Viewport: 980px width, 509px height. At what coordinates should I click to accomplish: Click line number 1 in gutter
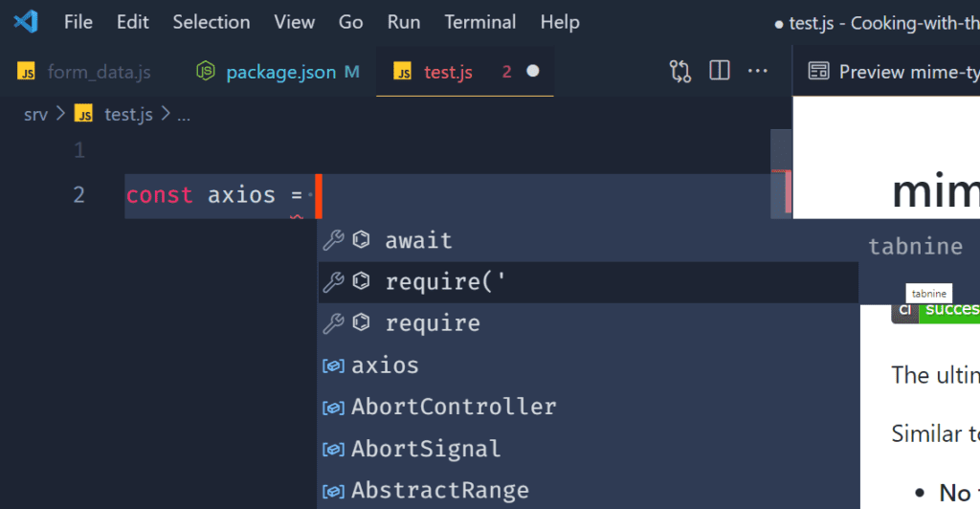click(79, 150)
